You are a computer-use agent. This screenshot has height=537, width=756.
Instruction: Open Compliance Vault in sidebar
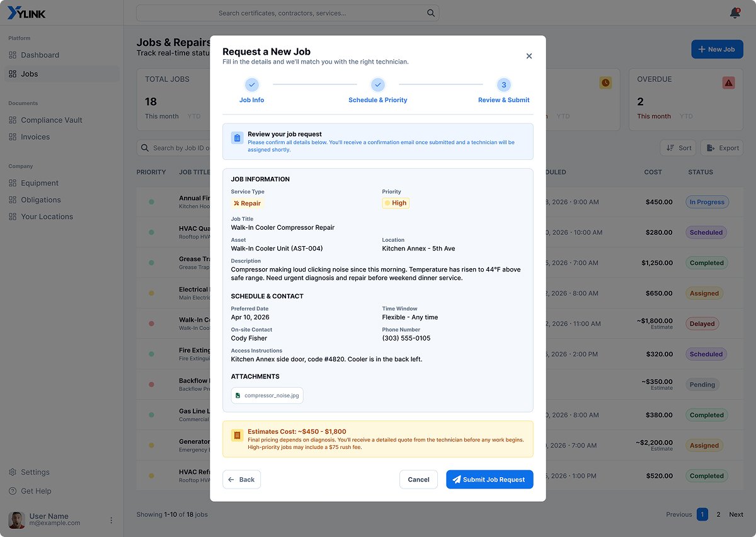(x=62, y=120)
